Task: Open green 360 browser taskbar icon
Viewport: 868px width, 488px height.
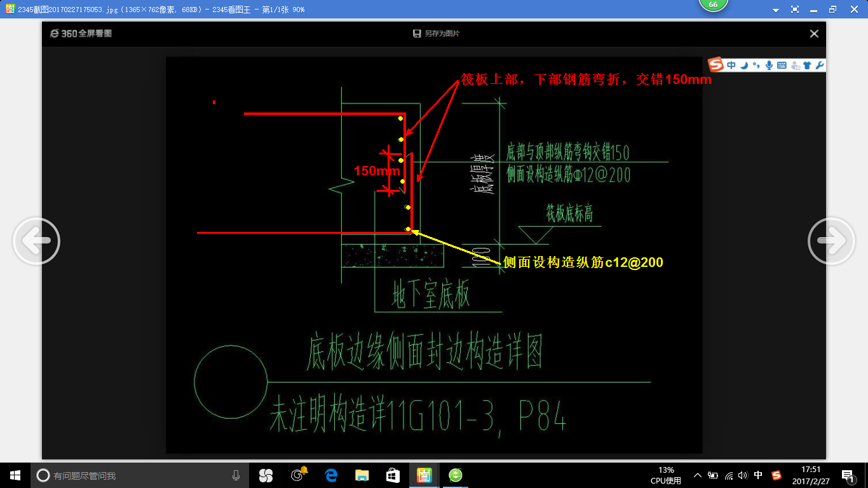Action: pyautogui.click(x=456, y=475)
